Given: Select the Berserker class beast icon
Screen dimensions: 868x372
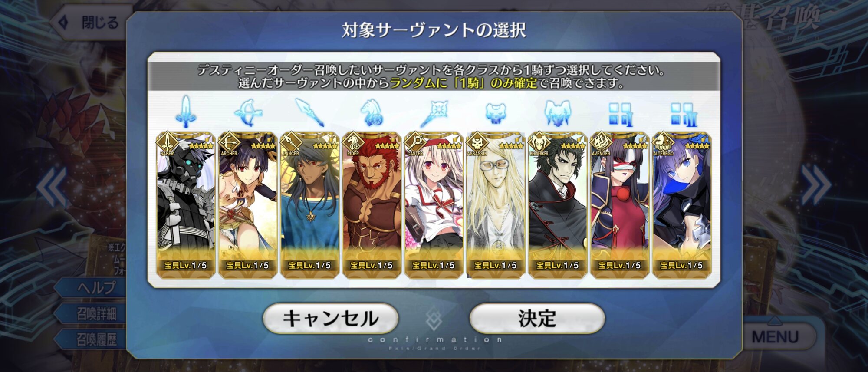Looking at the screenshot, I should [558, 113].
